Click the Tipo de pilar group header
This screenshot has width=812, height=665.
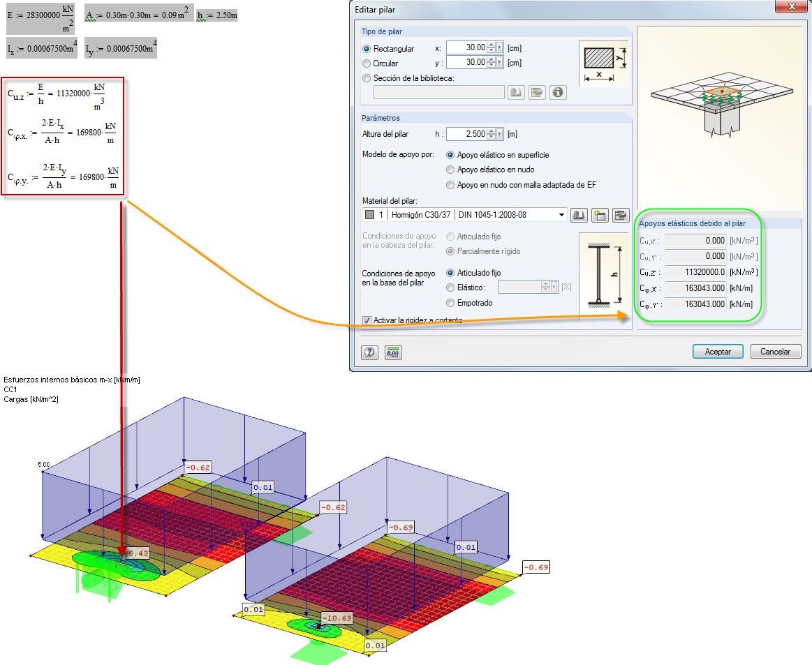[x=382, y=31]
